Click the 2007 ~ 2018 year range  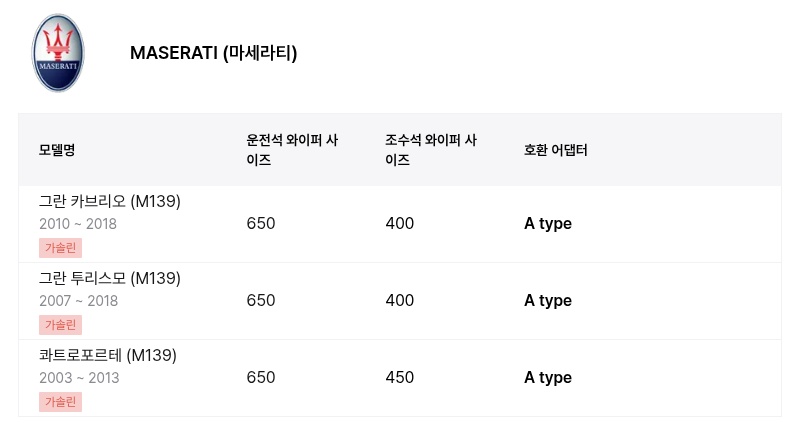coord(79,301)
